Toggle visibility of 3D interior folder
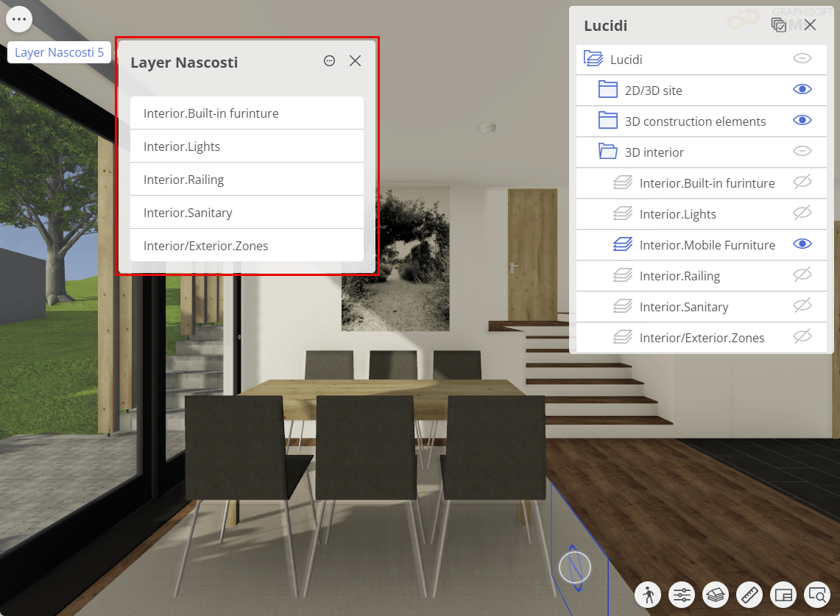The image size is (840, 616). tap(802, 152)
